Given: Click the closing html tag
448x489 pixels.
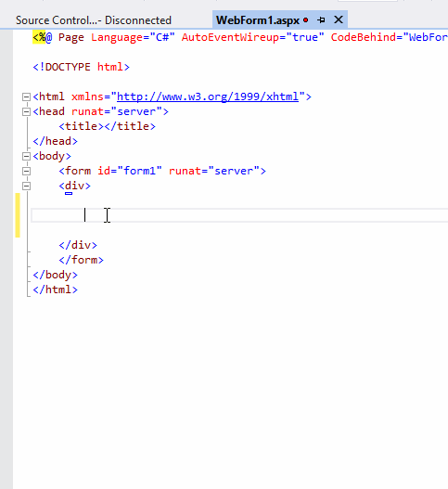Looking at the screenshot, I should tap(55, 290).
